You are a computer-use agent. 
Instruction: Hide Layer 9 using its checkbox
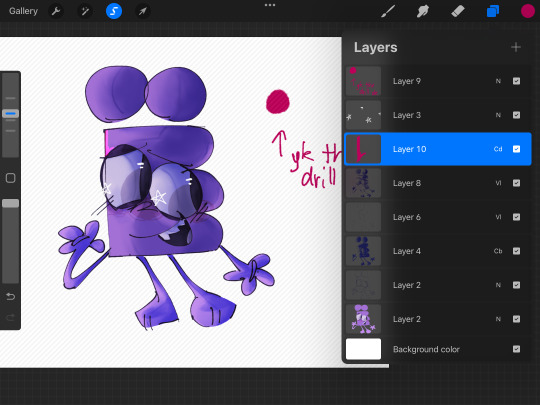pos(516,81)
